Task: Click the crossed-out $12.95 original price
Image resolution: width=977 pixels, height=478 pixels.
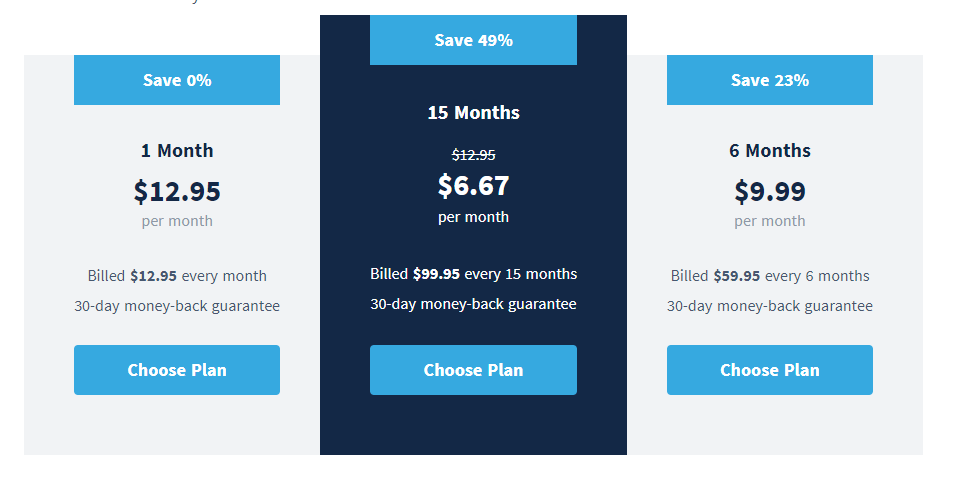Action: pyautogui.click(x=474, y=155)
